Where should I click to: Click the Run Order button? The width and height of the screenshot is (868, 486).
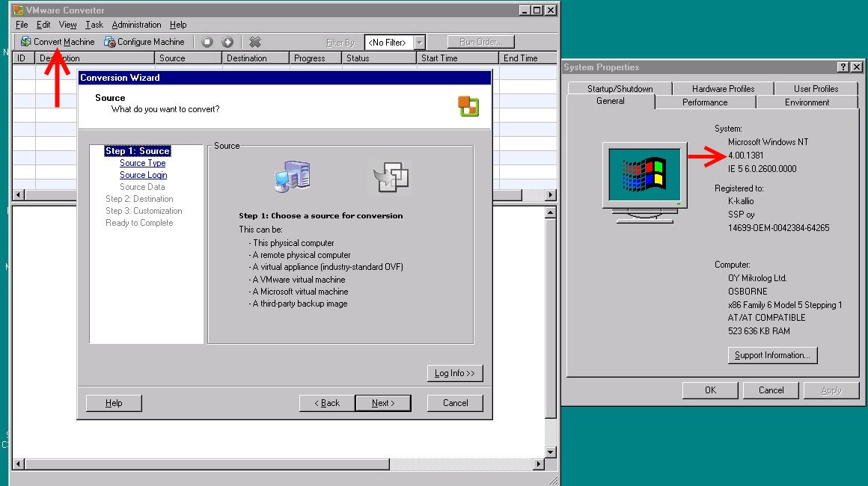480,42
